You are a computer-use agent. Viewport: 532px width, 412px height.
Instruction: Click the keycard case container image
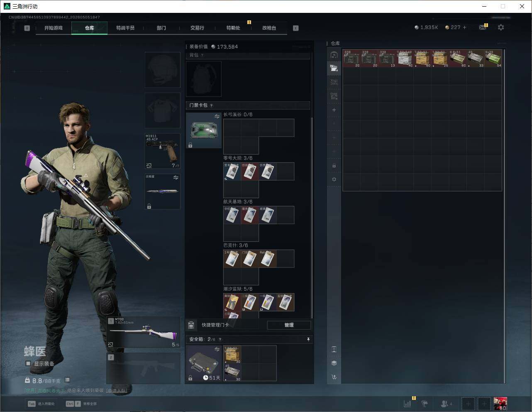(x=204, y=130)
